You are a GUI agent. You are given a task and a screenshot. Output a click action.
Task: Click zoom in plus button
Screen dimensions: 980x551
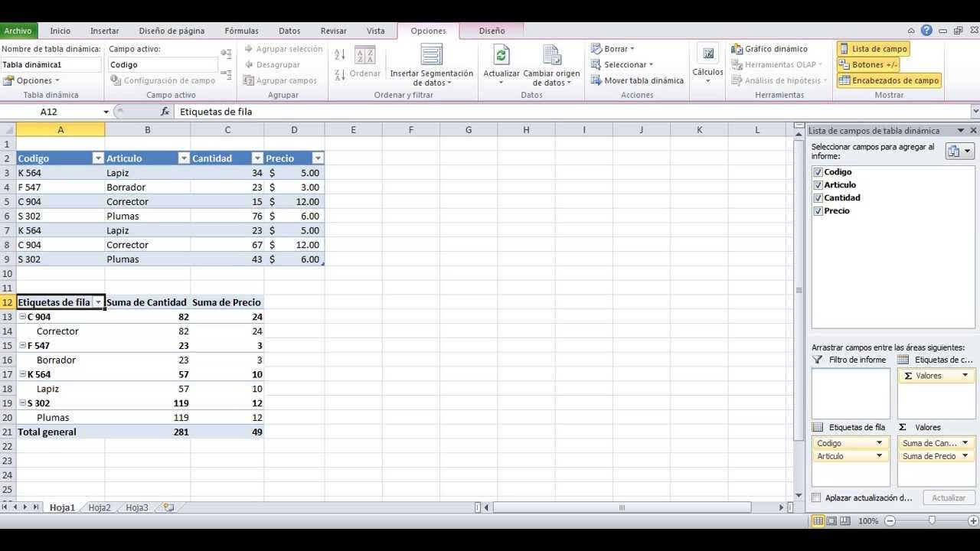pyautogui.click(x=972, y=520)
